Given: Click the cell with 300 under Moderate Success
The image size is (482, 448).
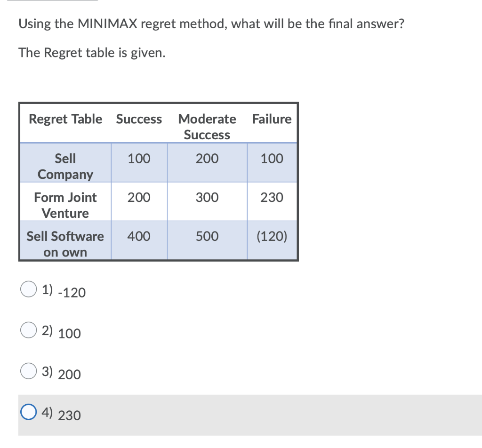Looking at the screenshot, I should point(207,197).
